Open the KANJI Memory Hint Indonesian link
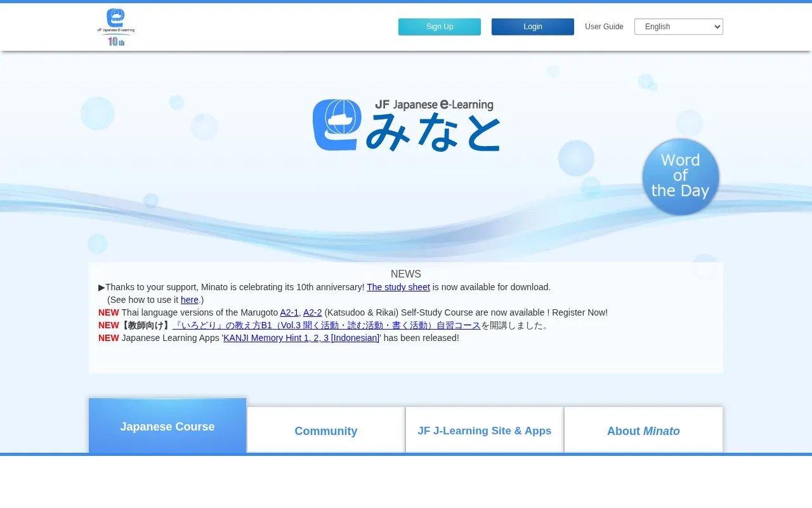Image resolution: width=812 pixels, height=508 pixels. (301, 338)
